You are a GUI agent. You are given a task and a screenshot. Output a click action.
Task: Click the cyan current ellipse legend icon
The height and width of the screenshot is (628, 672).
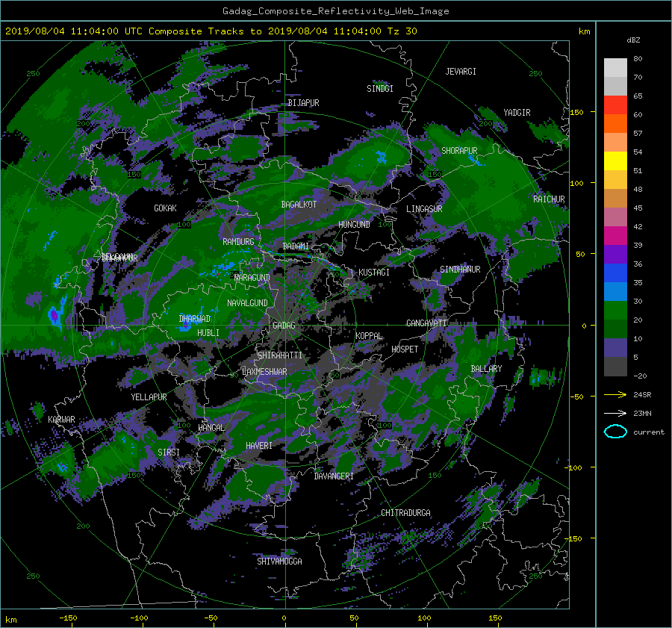coord(615,432)
